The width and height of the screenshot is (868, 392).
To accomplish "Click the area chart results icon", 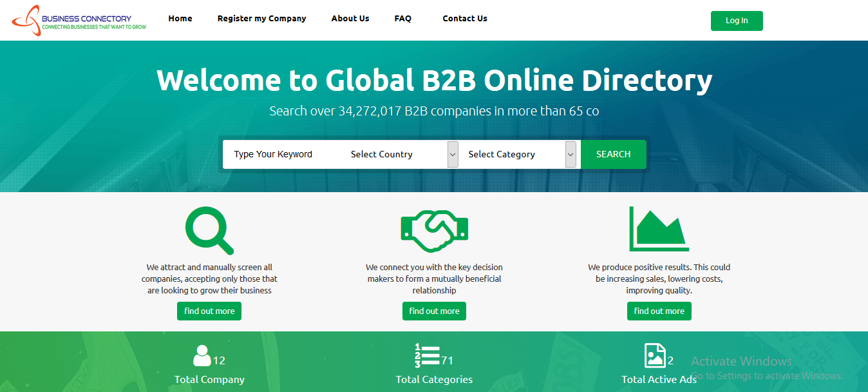I will 659,229.
